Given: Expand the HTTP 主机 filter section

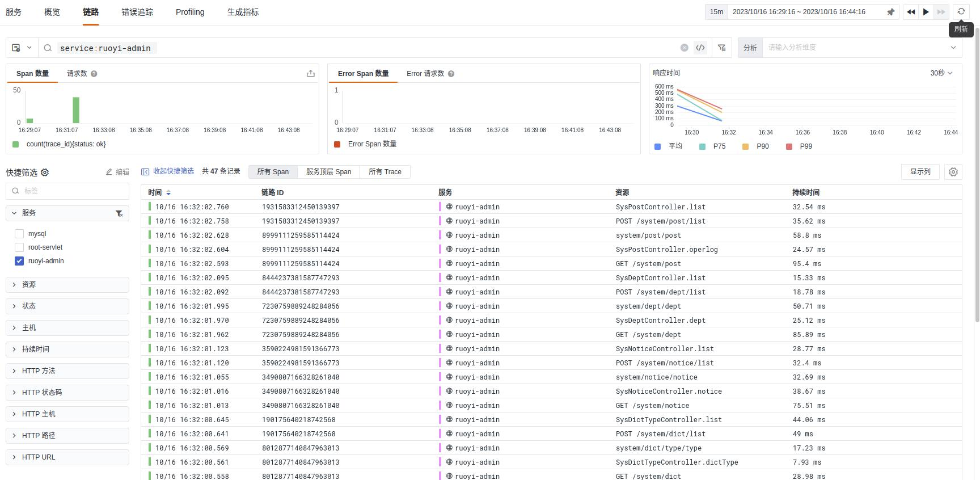Looking at the screenshot, I should (67, 414).
